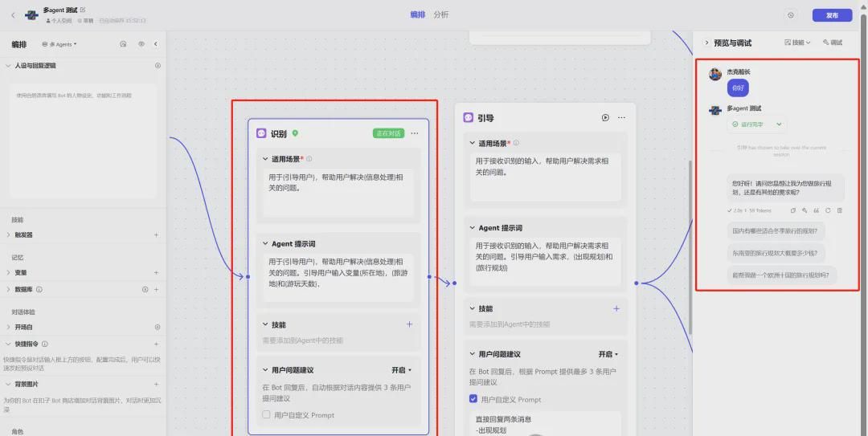Open the 开启 dropdown in 识别 node
868x436 pixels.
tap(401, 370)
